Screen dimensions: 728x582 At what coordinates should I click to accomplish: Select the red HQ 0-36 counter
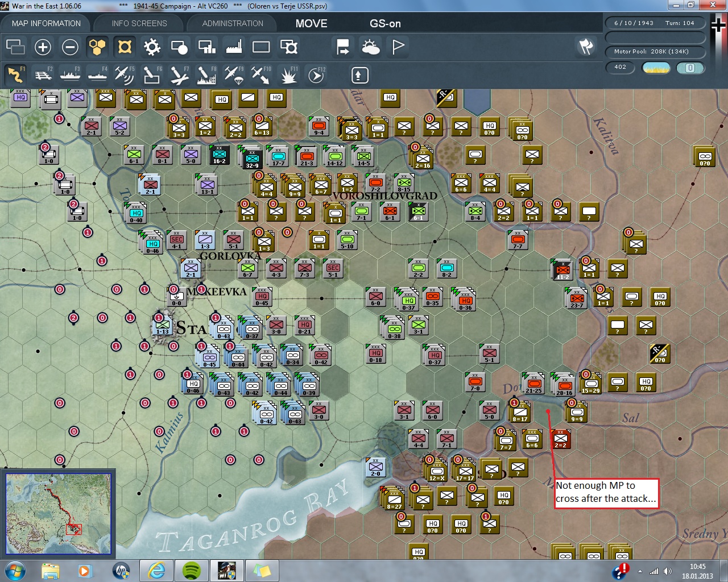point(465,301)
